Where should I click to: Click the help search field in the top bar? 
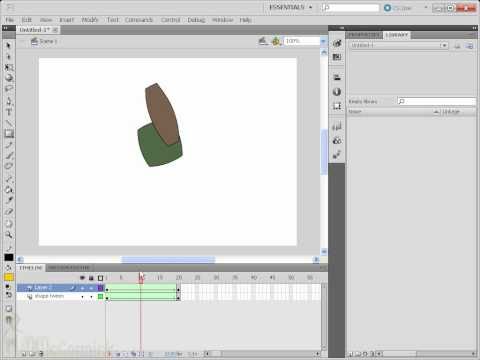(351, 7)
